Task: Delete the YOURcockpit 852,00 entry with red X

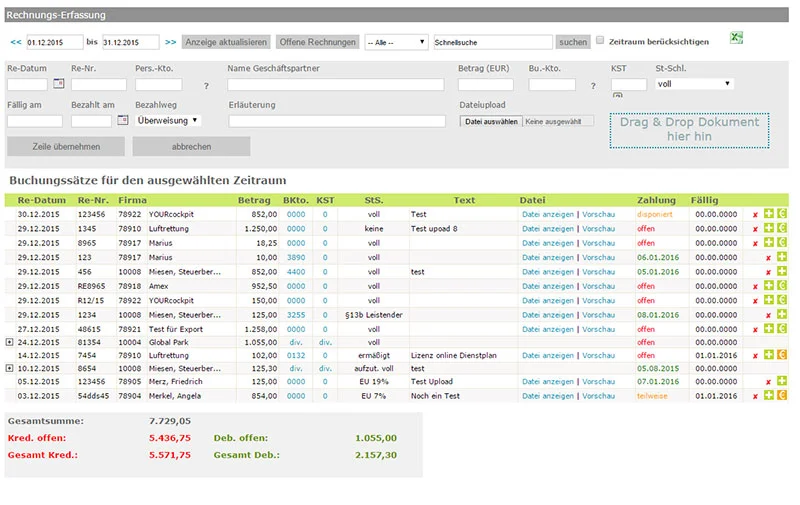Action: click(x=755, y=215)
